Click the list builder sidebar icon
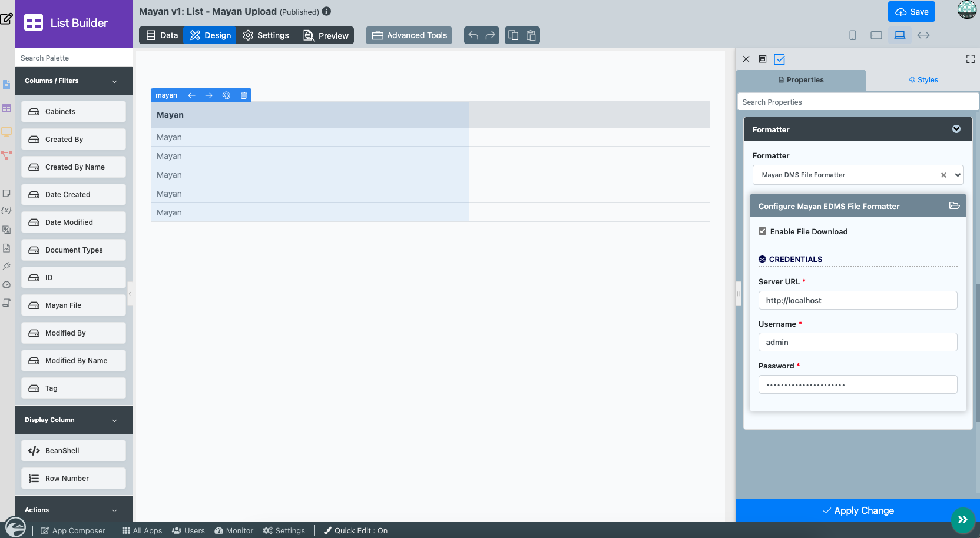The height and width of the screenshot is (538, 980). [x=6, y=108]
